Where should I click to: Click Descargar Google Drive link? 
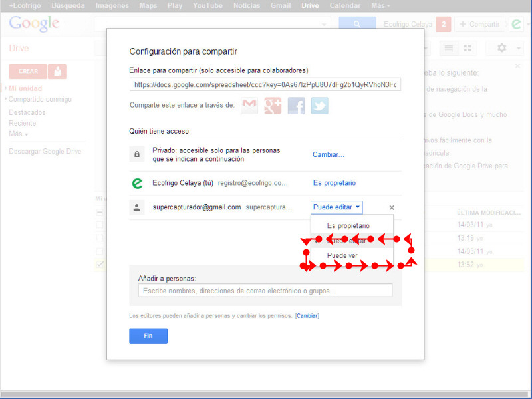[45, 152]
